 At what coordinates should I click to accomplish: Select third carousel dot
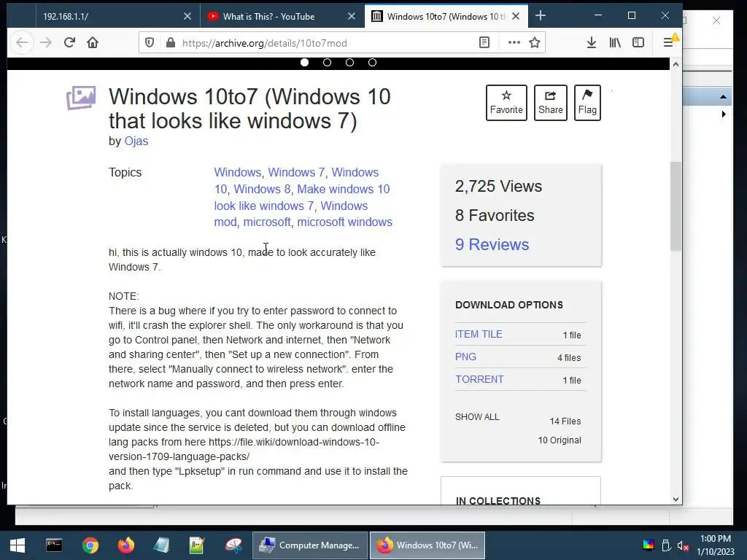[349, 63]
